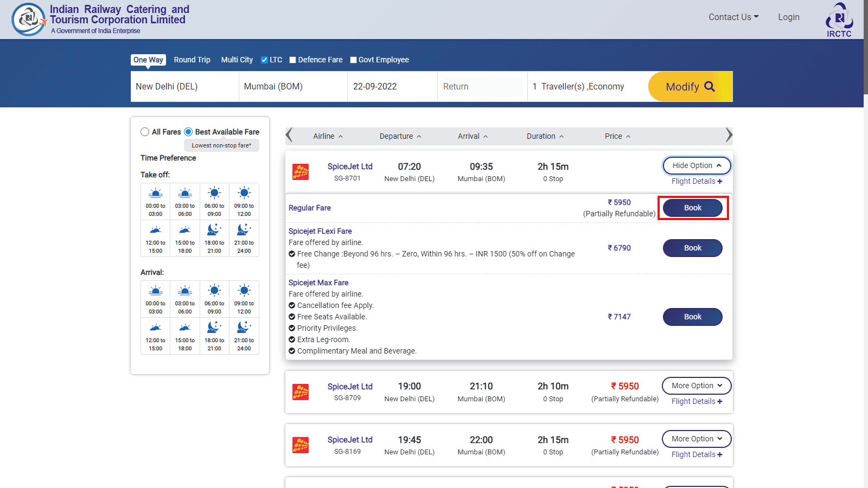Image resolution: width=868 pixels, height=488 pixels.
Task: Select arrival time 03:00 to 06:00
Action: 185,299
